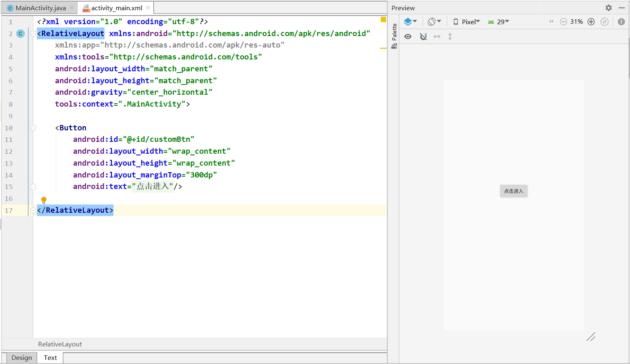Image resolution: width=630 pixels, height=364 pixels.
Task: Click the related class gutter icon on line 2
Action: 20,34
